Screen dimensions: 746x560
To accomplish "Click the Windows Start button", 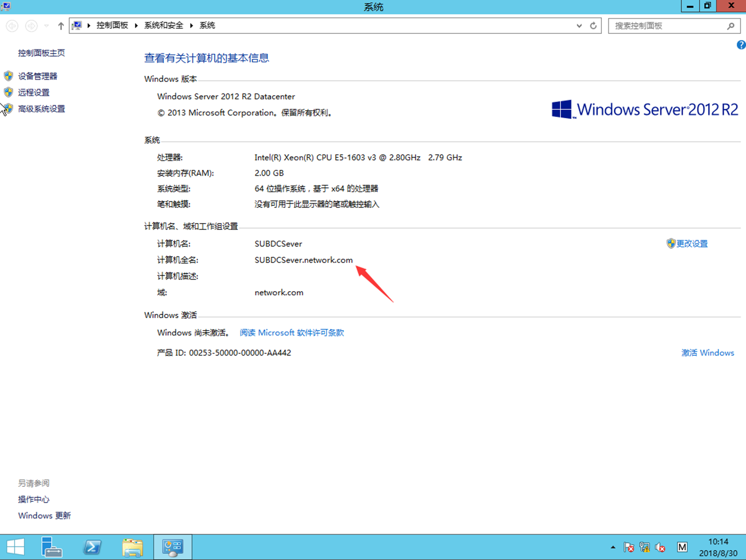I will point(15,547).
